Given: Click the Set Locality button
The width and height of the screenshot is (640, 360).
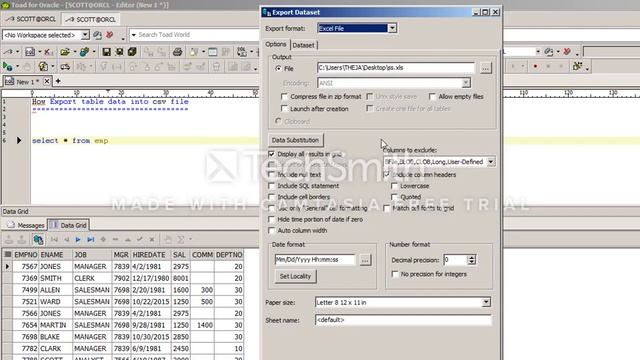Looking at the screenshot, I should click(x=295, y=276).
